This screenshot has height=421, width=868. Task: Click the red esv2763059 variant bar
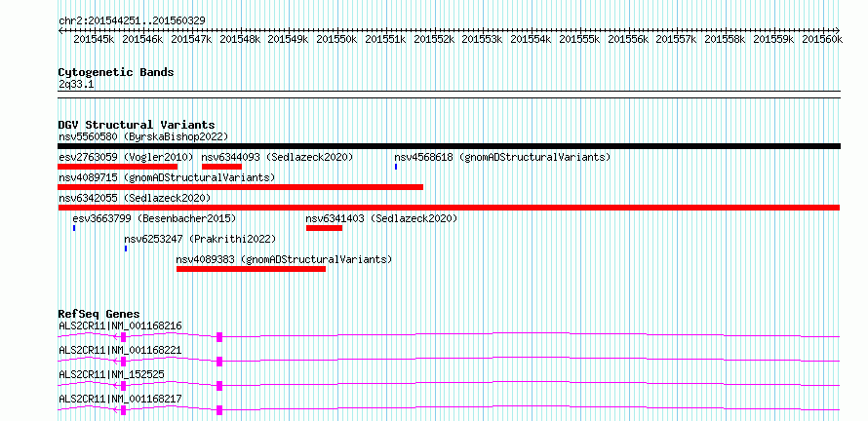118,167
